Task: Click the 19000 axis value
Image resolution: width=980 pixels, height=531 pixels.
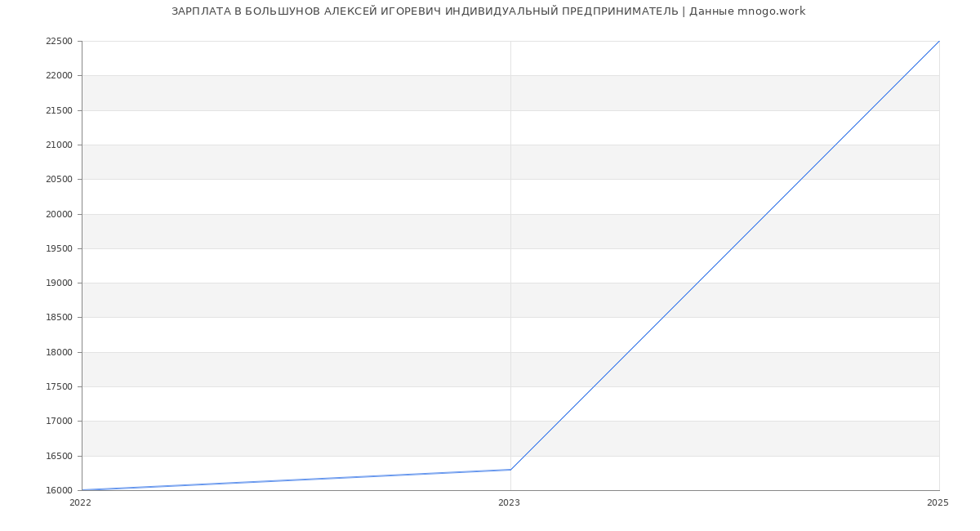Action: point(60,283)
